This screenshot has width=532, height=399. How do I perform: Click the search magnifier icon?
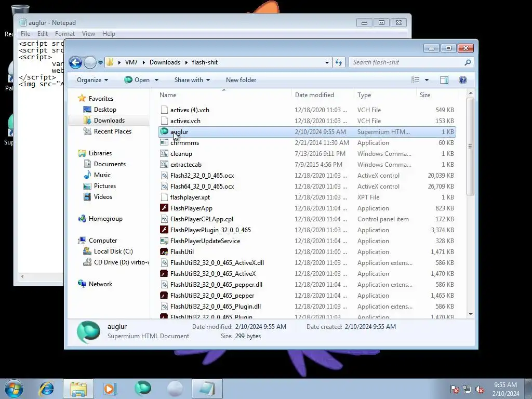coord(468,62)
